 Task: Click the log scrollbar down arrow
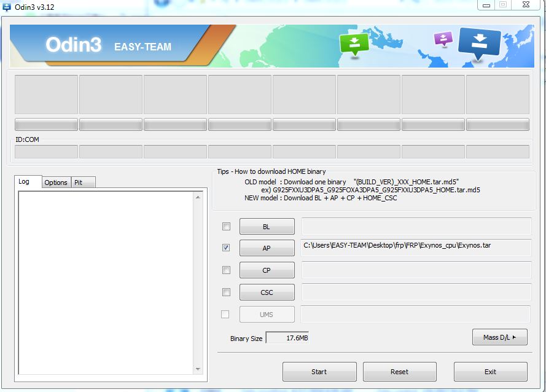tap(198, 369)
